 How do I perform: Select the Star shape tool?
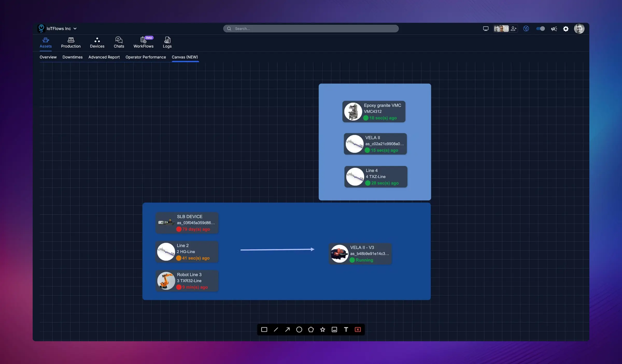coord(322,329)
